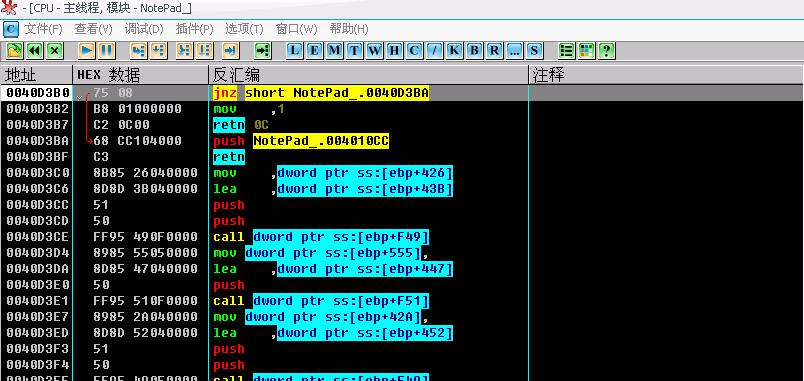This screenshot has height=381, width=804.
Task: Open the 文件(F) menu
Action: coord(44,29)
